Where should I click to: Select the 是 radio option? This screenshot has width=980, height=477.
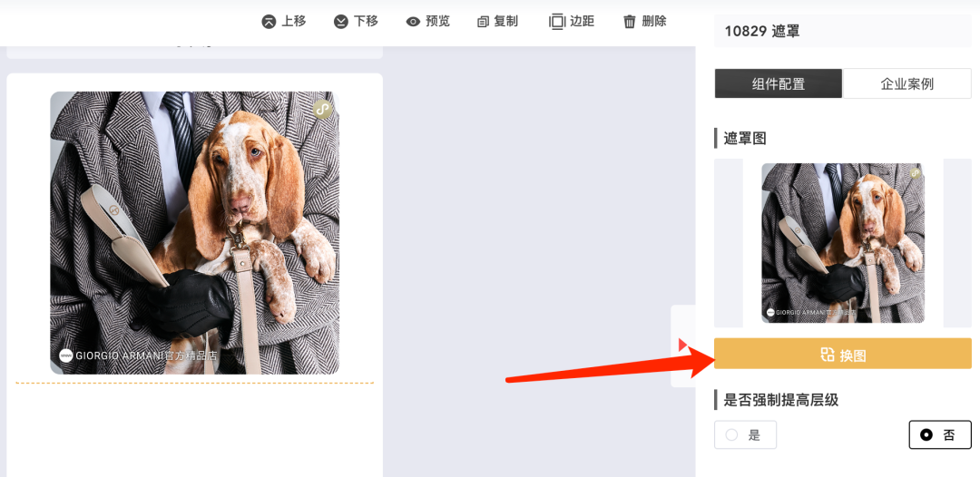(x=745, y=434)
